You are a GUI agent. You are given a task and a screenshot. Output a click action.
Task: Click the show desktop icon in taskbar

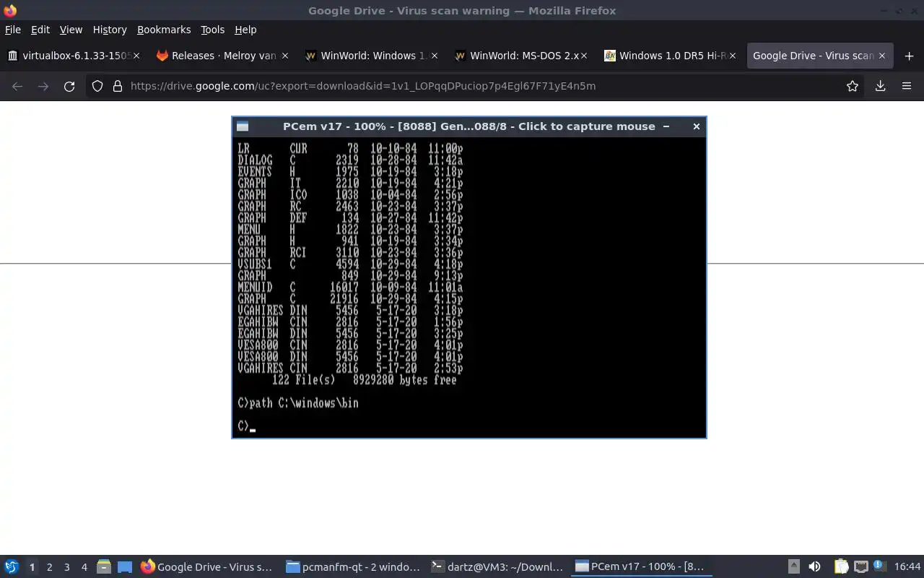tap(125, 567)
